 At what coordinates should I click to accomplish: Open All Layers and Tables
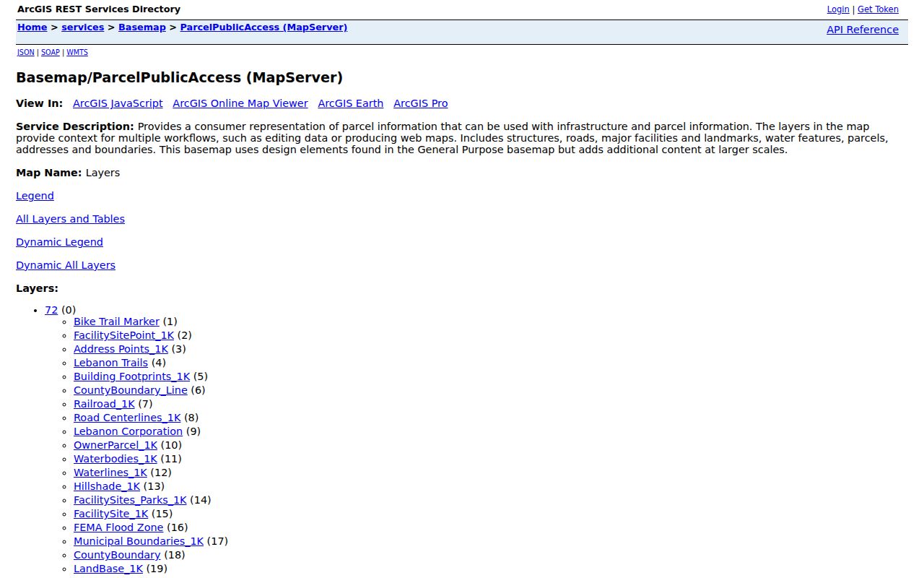pyautogui.click(x=70, y=219)
